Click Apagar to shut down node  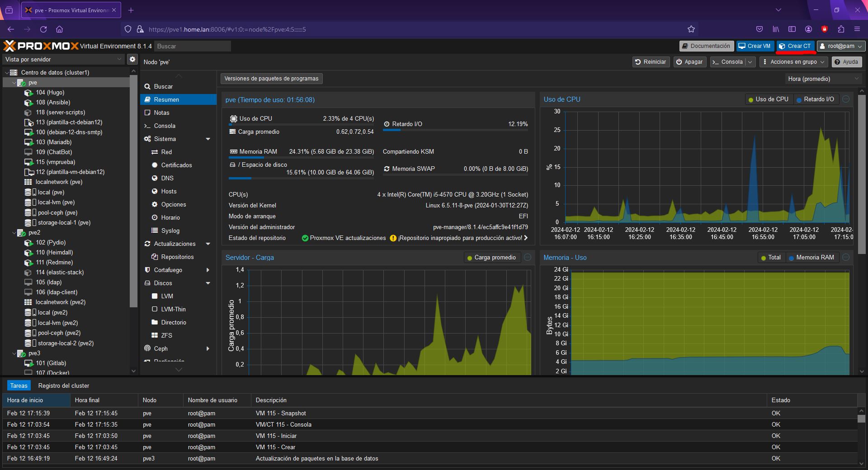pyautogui.click(x=690, y=62)
